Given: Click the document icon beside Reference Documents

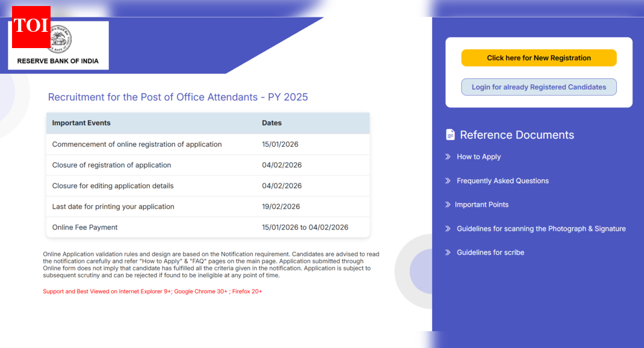Looking at the screenshot, I should click(x=451, y=134).
